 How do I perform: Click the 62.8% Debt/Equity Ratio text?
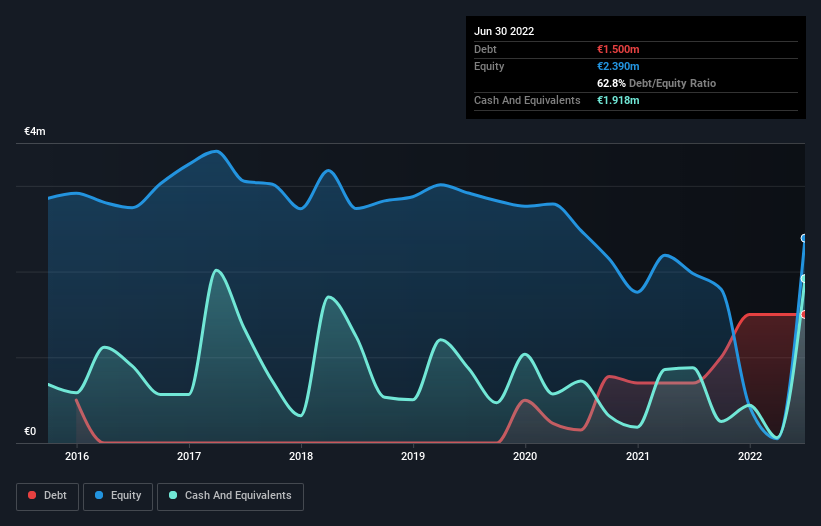point(656,83)
